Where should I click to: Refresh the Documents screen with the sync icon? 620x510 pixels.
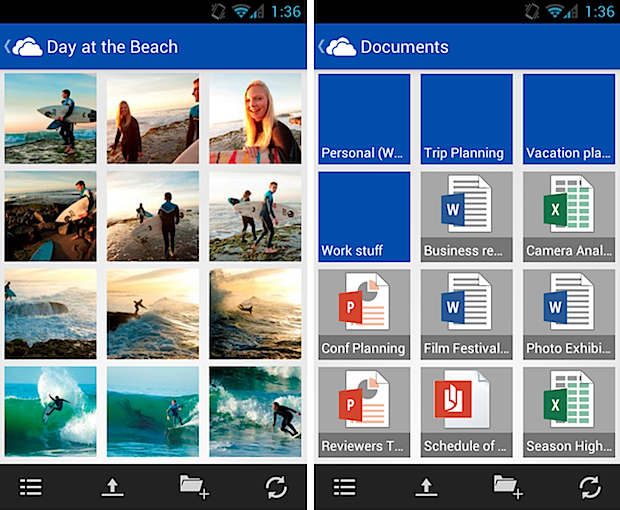coord(590,487)
